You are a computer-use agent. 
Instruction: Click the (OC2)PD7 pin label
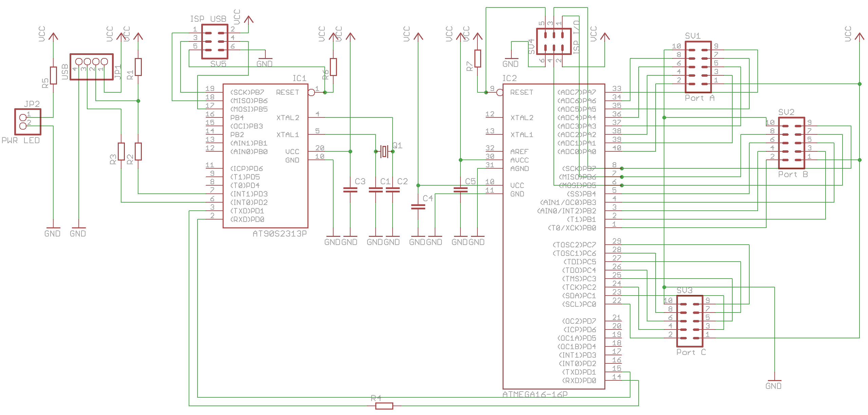point(579,321)
